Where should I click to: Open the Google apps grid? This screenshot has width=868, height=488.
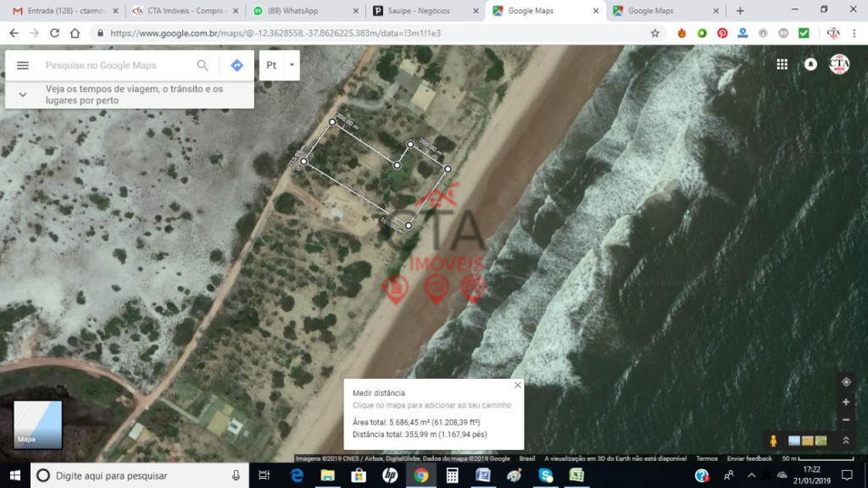(x=782, y=64)
